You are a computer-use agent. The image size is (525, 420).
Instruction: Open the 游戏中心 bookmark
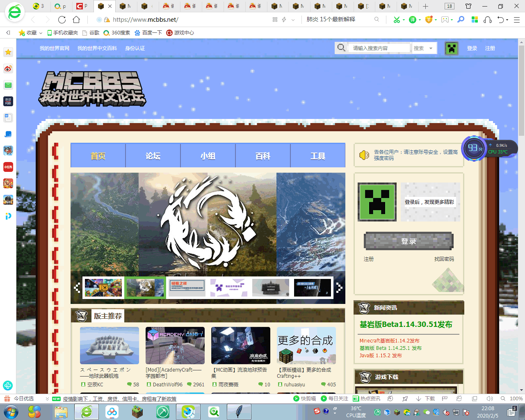point(180,33)
